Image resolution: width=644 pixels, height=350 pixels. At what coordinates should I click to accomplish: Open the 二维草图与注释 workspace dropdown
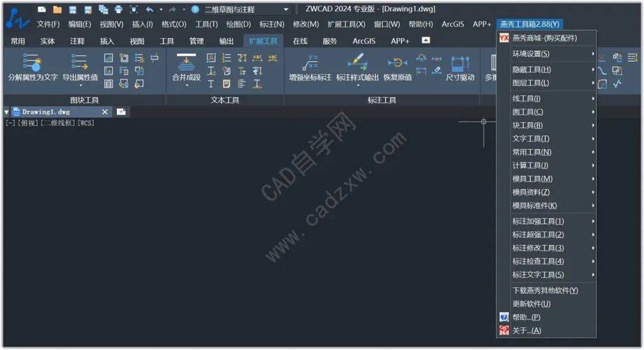246,10
